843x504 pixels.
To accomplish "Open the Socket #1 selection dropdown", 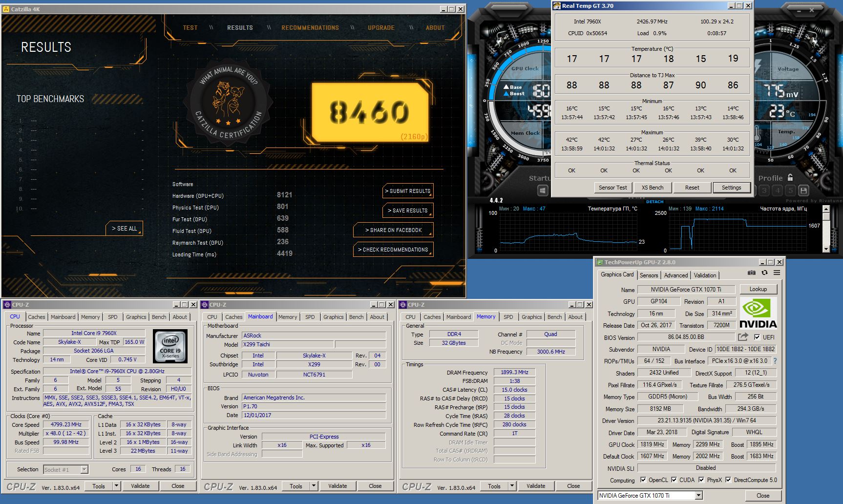I will coord(84,469).
